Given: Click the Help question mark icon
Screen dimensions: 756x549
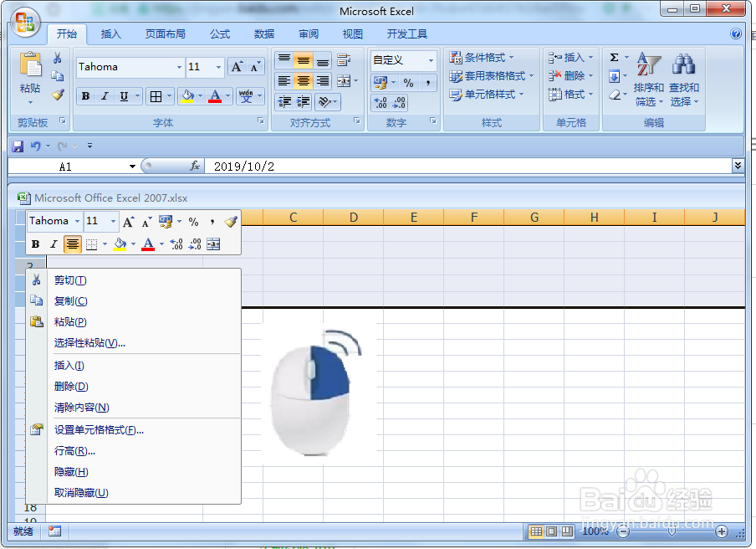Looking at the screenshot, I should click(x=736, y=33).
